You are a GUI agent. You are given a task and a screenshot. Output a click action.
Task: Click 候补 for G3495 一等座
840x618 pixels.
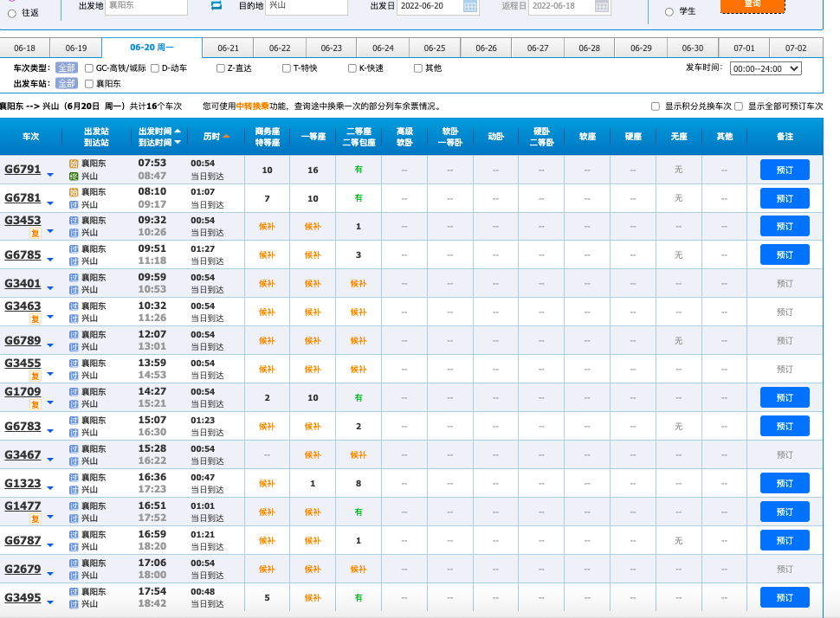pos(313,597)
